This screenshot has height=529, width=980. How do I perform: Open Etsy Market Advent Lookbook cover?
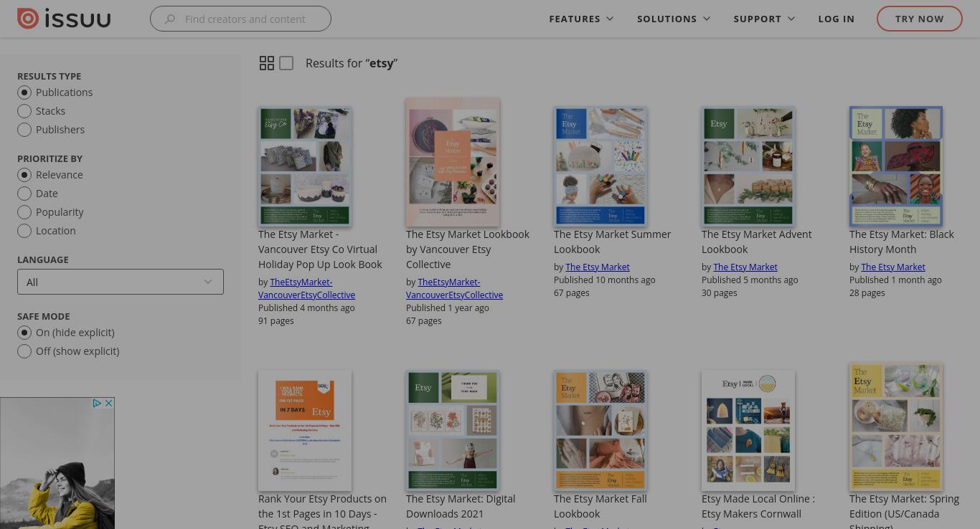[748, 166]
